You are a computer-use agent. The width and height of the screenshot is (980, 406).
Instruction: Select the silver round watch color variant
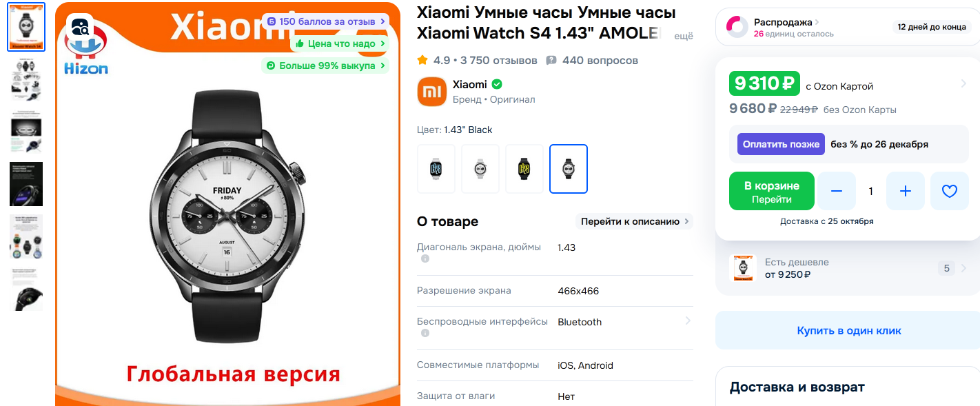click(480, 169)
